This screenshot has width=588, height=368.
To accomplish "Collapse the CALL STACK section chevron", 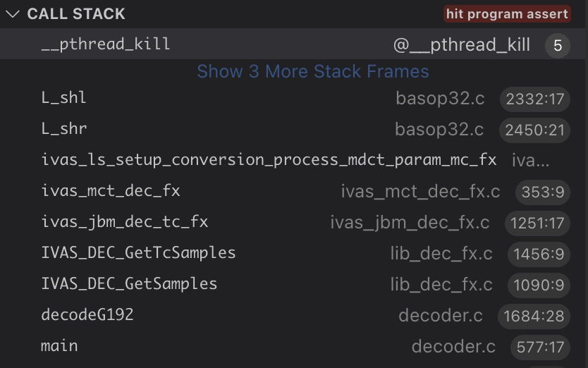I will point(13,14).
